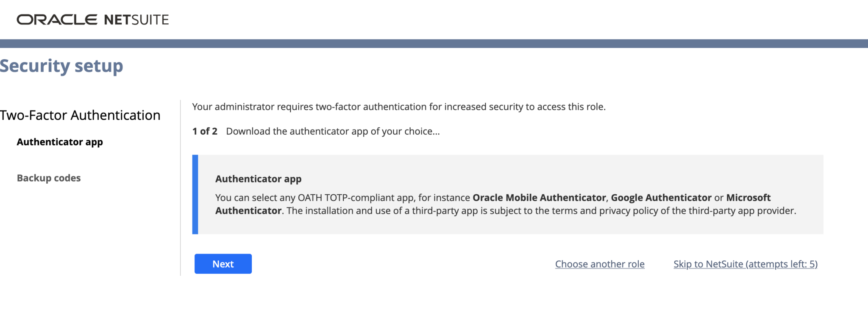Click the ORACLE wordmark in the header
Image resolution: width=868 pixels, height=309 pixels.
(x=57, y=19)
